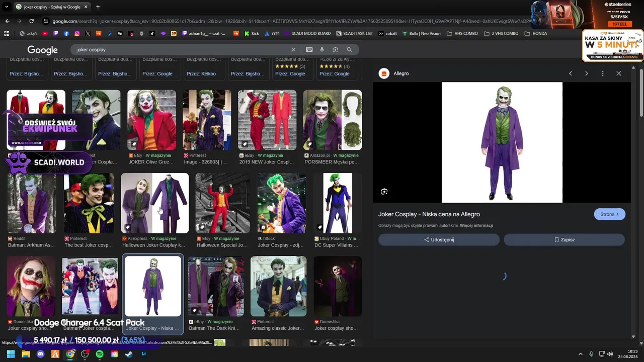This screenshot has height=362, width=644.
Task: Open a new browser tab
Action: pos(98,7)
